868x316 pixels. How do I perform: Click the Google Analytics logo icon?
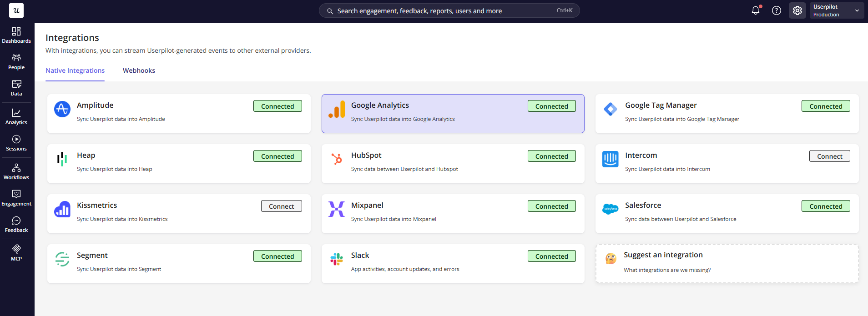(337, 109)
